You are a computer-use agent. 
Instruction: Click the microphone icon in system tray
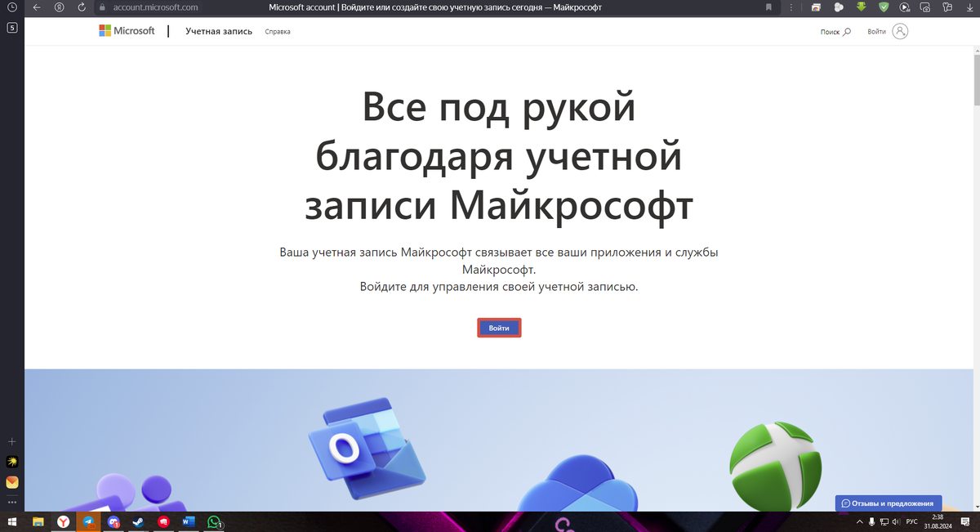click(871, 521)
